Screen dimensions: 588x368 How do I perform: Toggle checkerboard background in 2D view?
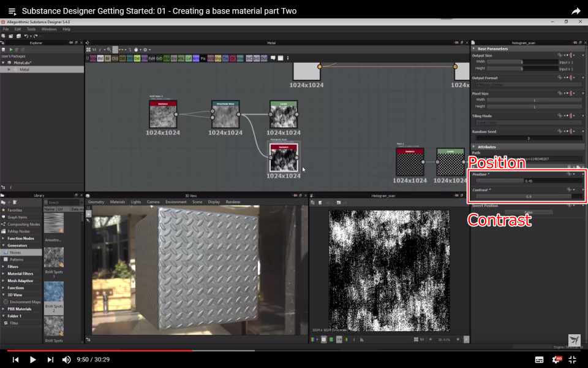pos(323,339)
